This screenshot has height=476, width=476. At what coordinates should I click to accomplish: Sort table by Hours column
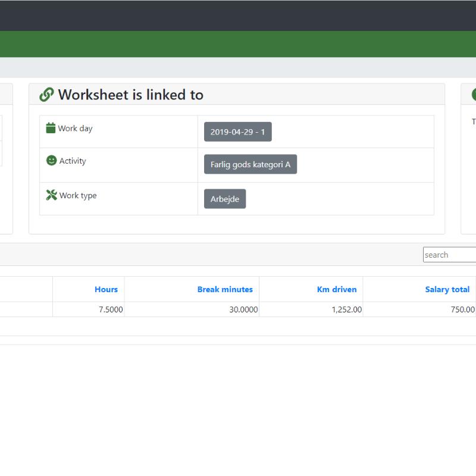[x=106, y=289]
